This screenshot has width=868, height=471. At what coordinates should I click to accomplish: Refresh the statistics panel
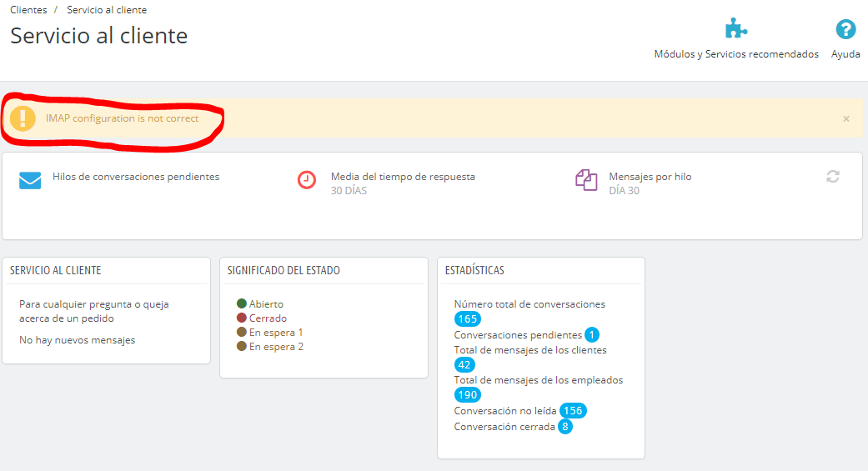833,177
